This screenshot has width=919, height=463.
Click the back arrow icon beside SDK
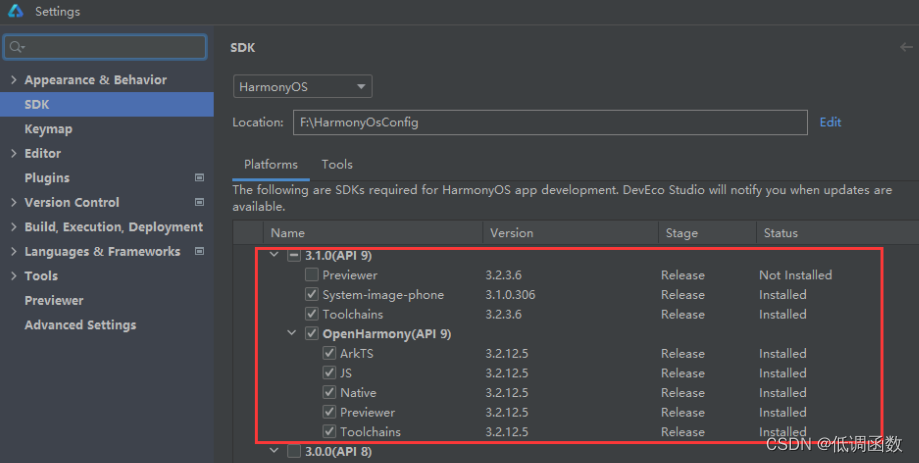[906, 47]
